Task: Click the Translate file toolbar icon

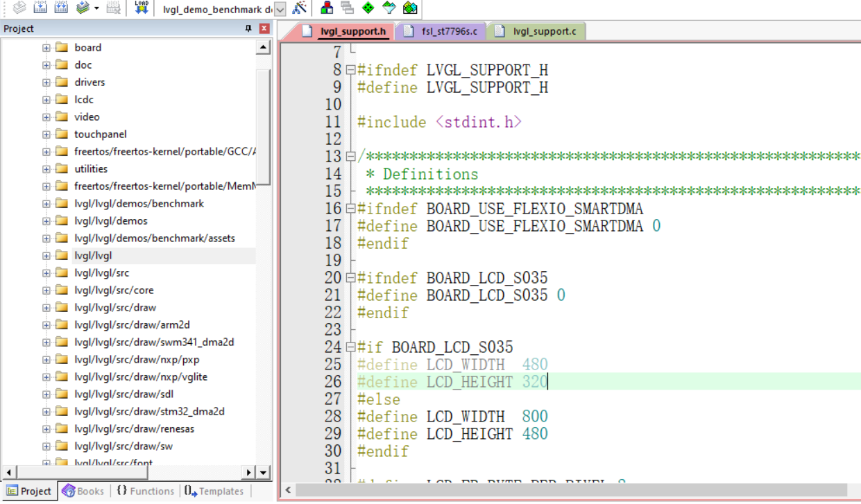Action: pyautogui.click(x=19, y=8)
